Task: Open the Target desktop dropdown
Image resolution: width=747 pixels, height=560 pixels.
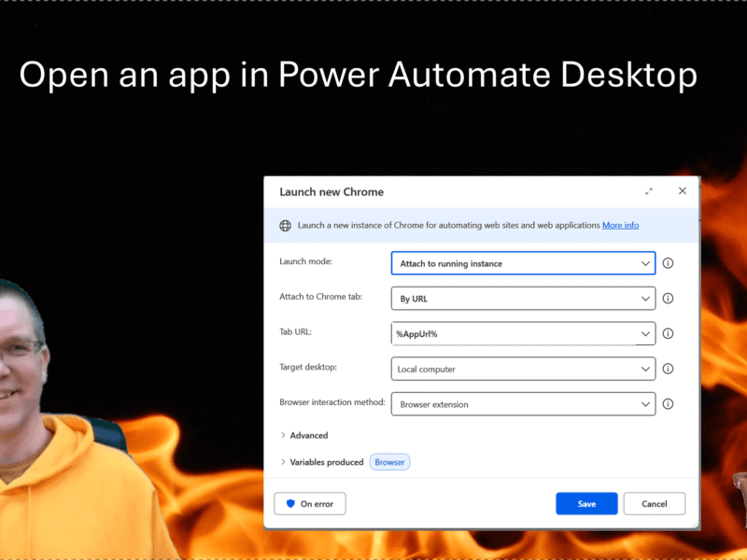Action: 523,369
